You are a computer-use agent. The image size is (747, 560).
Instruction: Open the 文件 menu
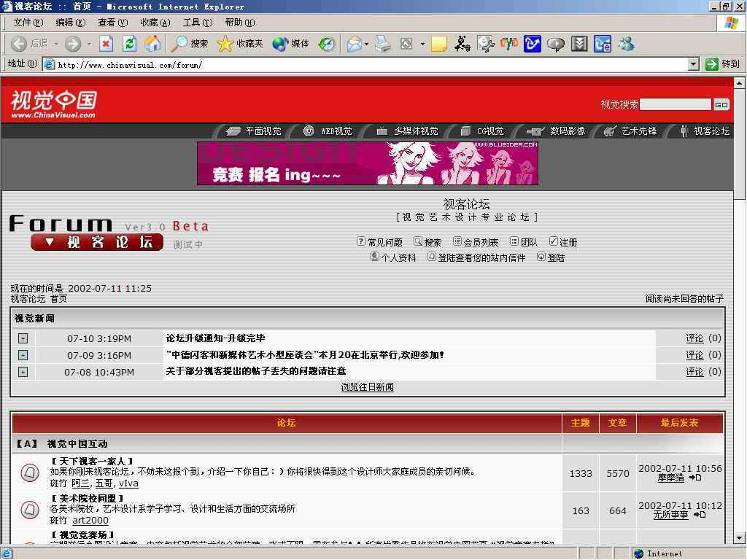tap(26, 22)
